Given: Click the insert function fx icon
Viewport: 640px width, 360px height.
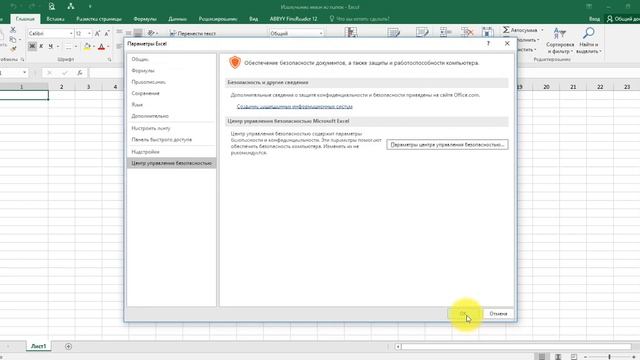Looking at the screenshot, I should 80,73.
